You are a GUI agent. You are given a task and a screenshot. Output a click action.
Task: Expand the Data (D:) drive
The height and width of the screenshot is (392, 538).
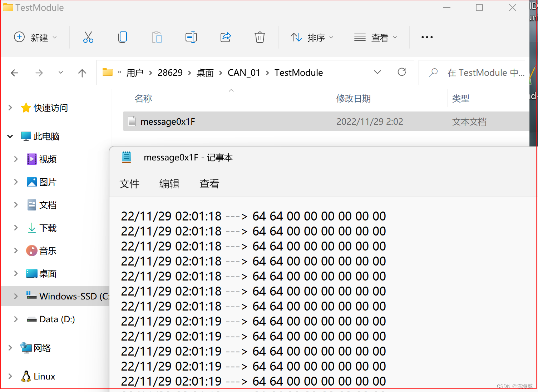pos(15,319)
